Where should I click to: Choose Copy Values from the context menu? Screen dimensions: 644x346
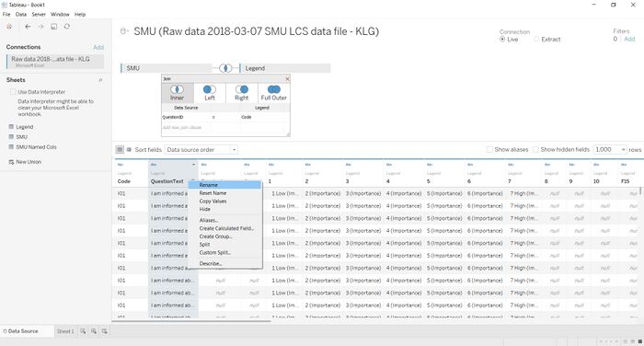pos(224,202)
